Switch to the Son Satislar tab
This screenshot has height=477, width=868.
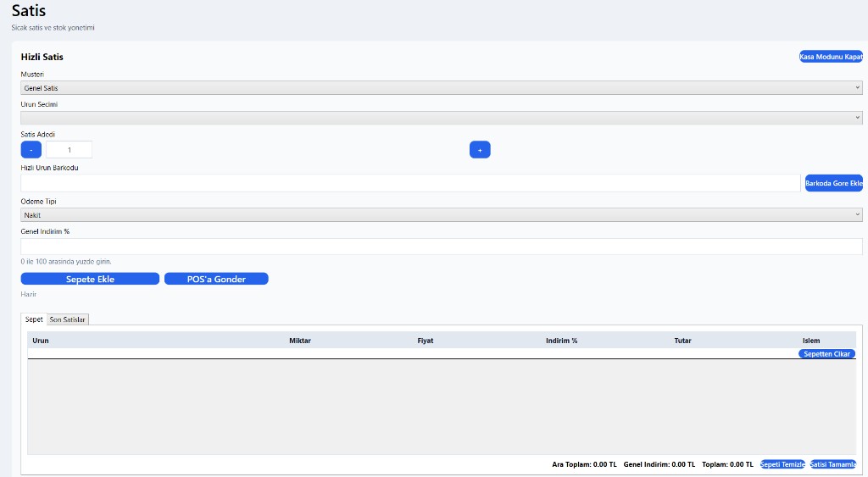(x=68, y=319)
